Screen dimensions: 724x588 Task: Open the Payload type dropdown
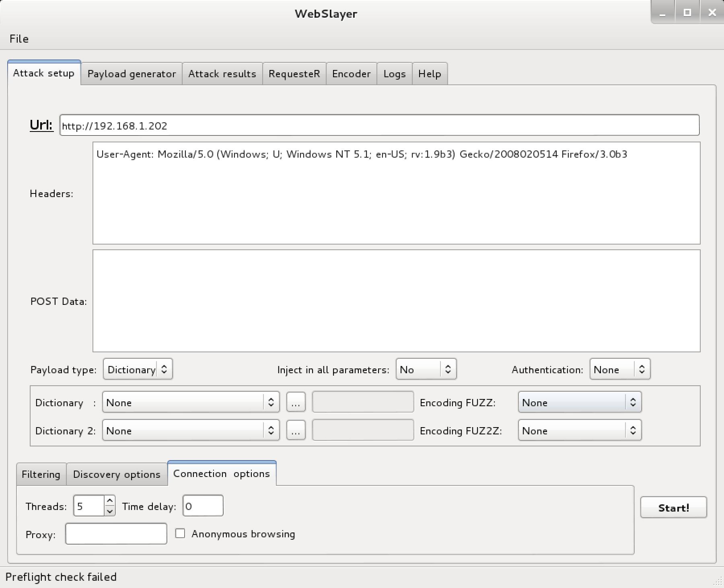[138, 370]
